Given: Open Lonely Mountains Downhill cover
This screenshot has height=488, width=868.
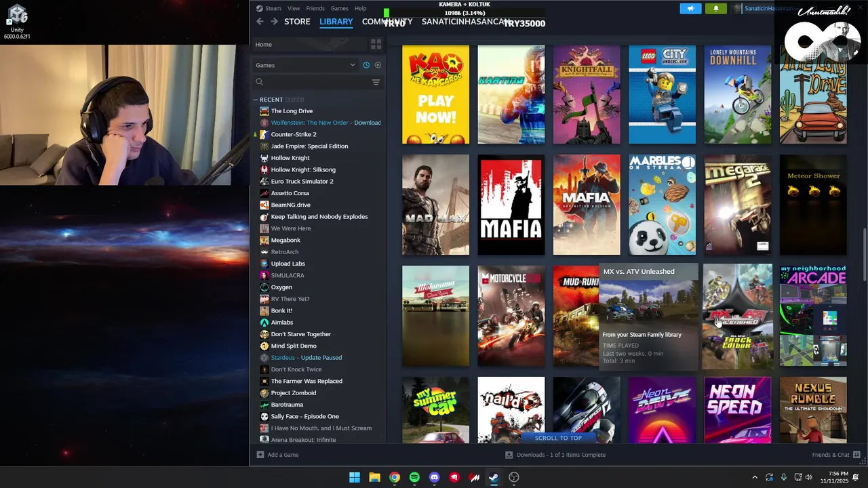Looking at the screenshot, I should pyautogui.click(x=737, y=94).
